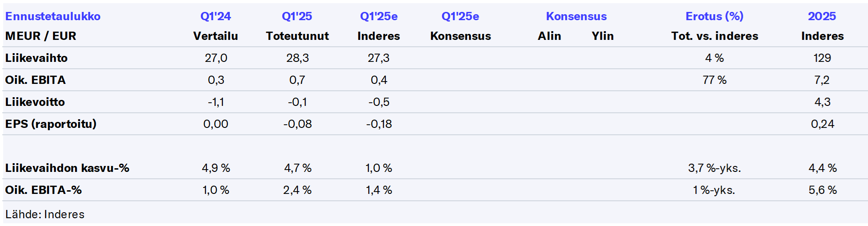Image resolution: width=868 pixels, height=226 pixels.
Task: Click the Erotus (%) column header
Action: click(x=714, y=17)
